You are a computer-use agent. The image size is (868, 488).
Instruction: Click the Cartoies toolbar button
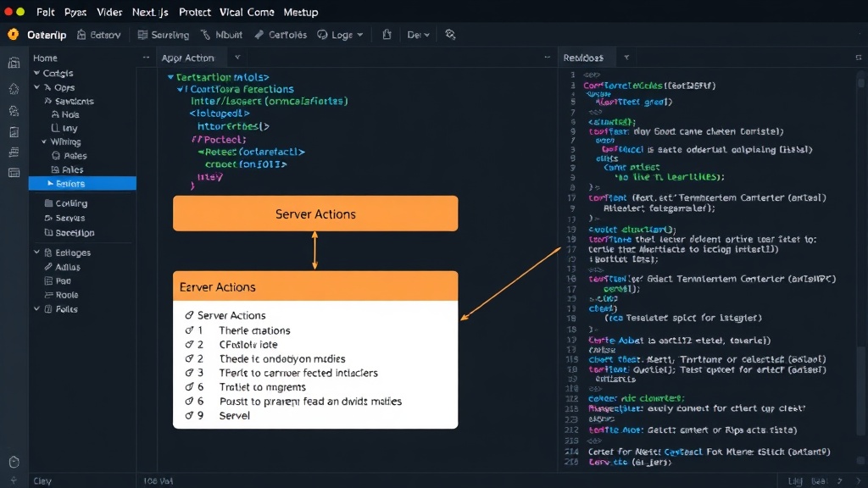tap(281, 35)
